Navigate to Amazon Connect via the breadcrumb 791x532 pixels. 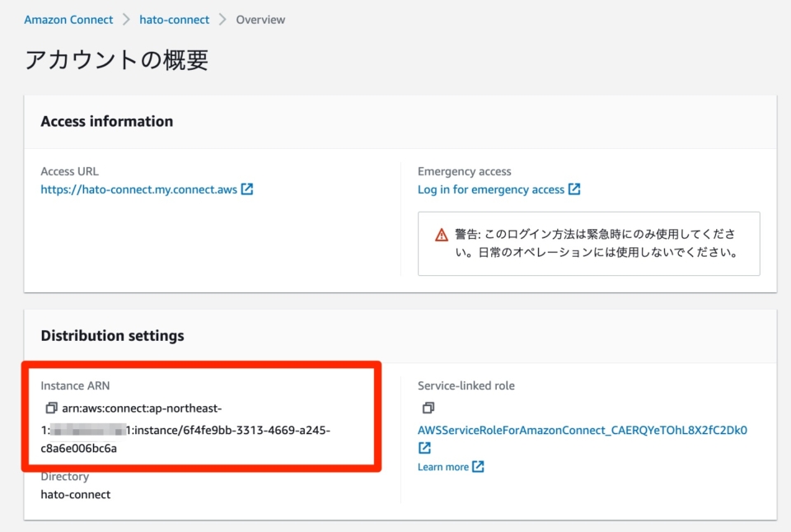pos(68,19)
